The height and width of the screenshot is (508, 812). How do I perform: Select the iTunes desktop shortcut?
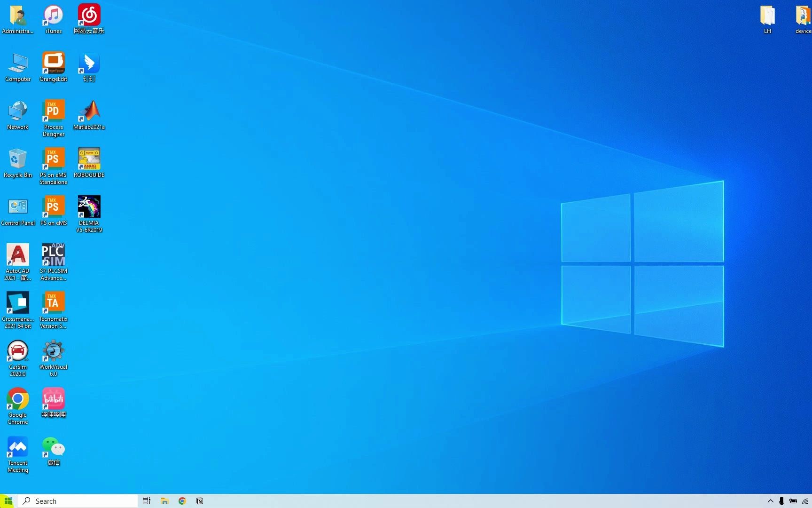coord(53,19)
